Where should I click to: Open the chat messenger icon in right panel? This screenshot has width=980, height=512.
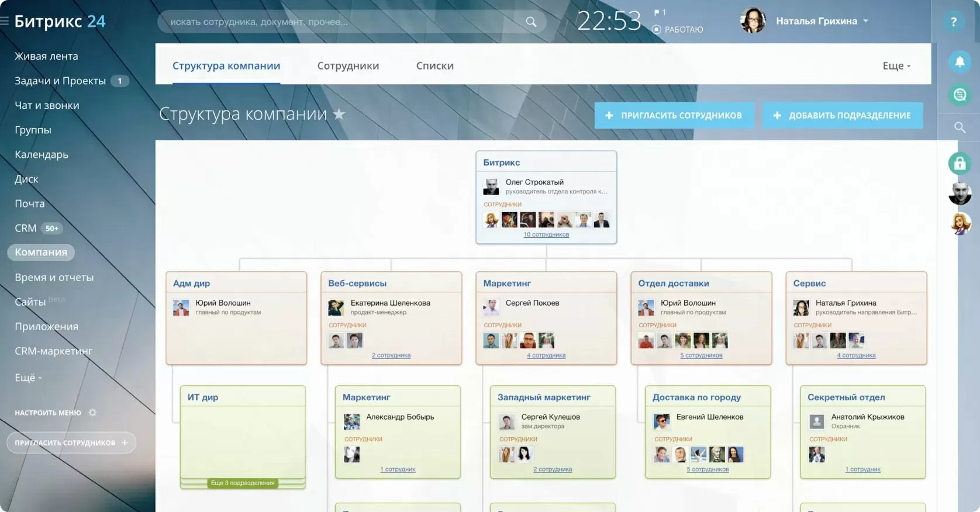click(x=960, y=95)
